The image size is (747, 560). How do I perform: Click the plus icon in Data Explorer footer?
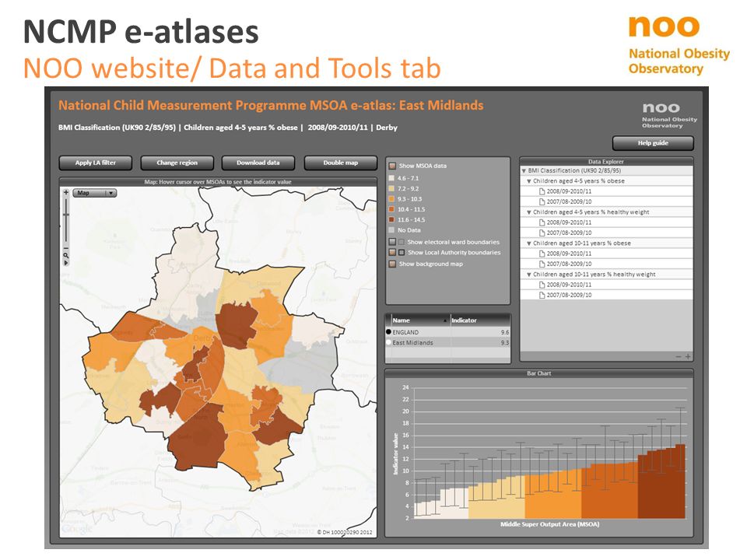(687, 357)
